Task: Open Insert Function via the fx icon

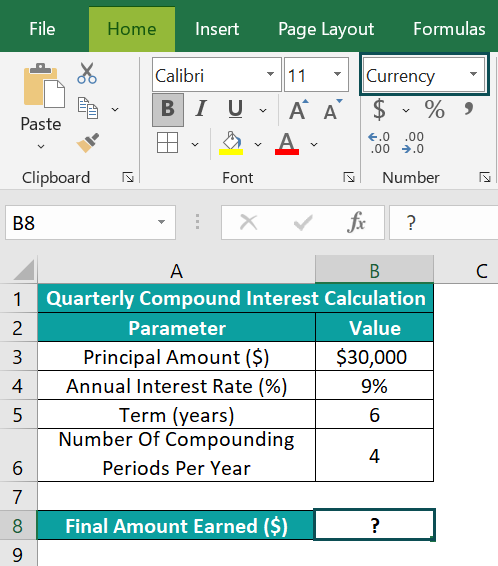Action: click(357, 222)
